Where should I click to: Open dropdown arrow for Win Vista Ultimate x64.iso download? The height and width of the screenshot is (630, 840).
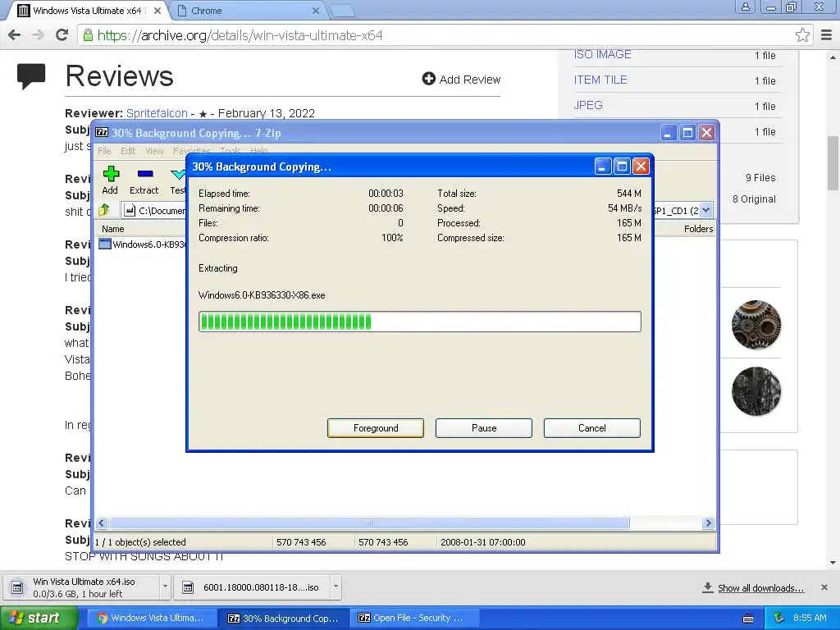pos(165,586)
